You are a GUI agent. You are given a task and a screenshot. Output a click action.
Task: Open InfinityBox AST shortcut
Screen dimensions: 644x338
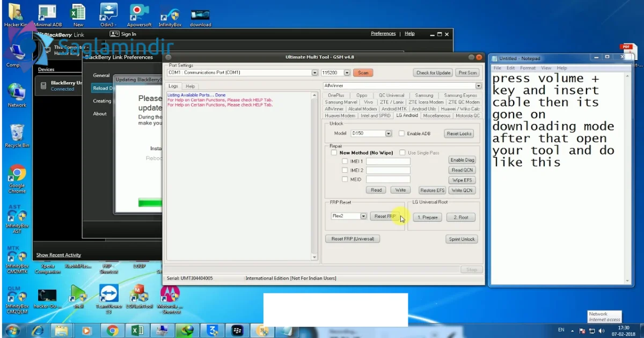(17, 219)
